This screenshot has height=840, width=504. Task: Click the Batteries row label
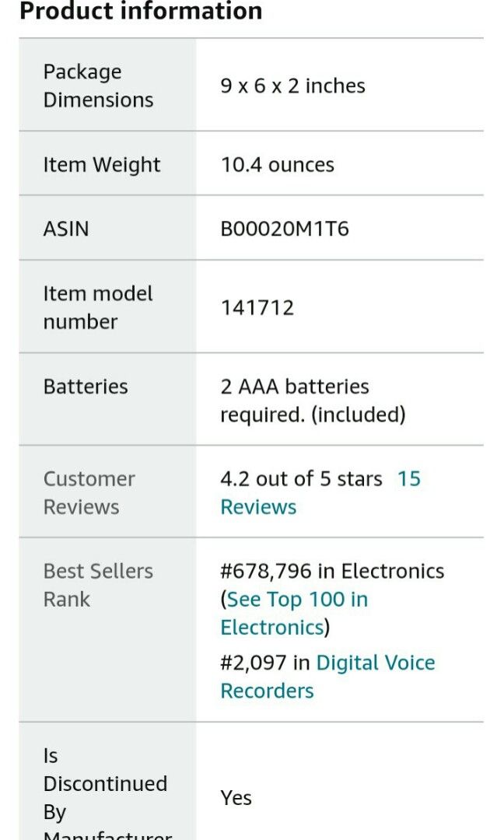point(86,386)
